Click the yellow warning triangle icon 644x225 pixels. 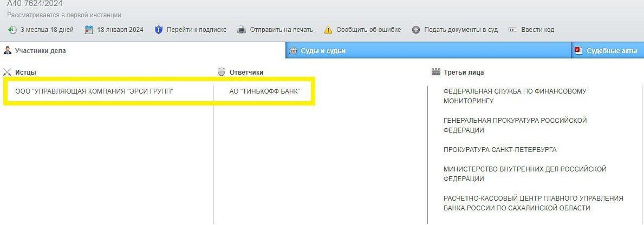coord(328,30)
